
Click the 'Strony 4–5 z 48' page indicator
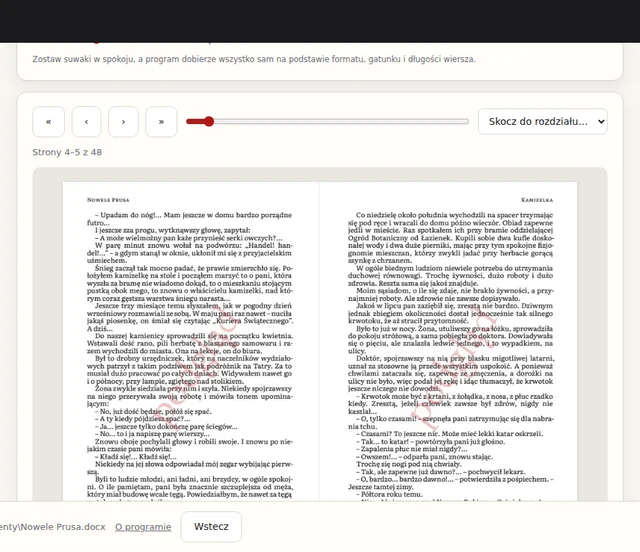tap(67, 152)
